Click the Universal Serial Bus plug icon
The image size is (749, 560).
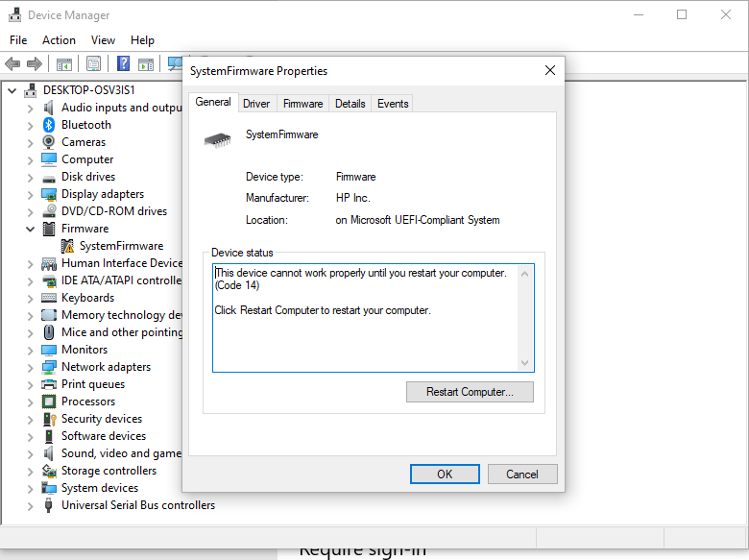(x=48, y=505)
